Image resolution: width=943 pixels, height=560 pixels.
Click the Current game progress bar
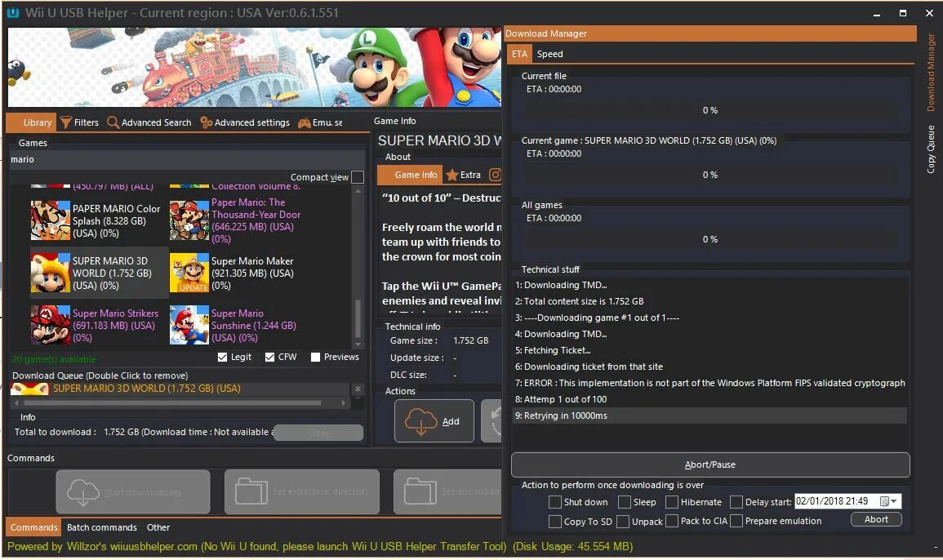click(x=710, y=175)
